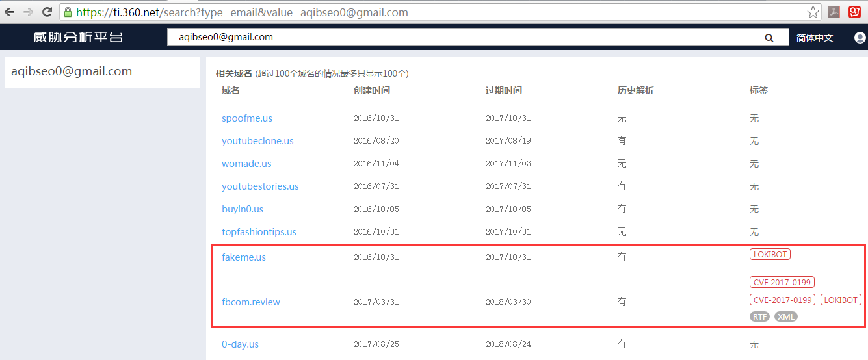Open the fakeme.us domain link
This screenshot has height=360, width=868.
(244, 257)
